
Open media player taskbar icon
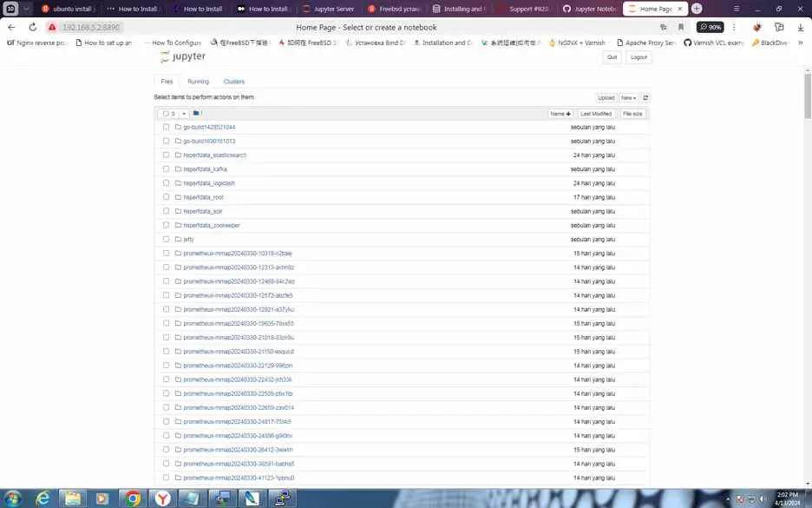102,498
